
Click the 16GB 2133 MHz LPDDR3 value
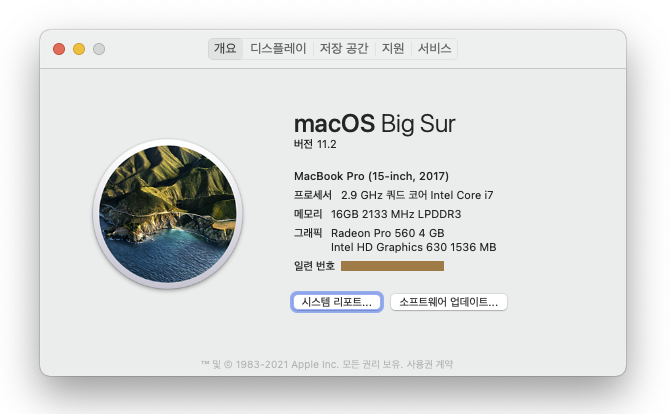[396, 214]
